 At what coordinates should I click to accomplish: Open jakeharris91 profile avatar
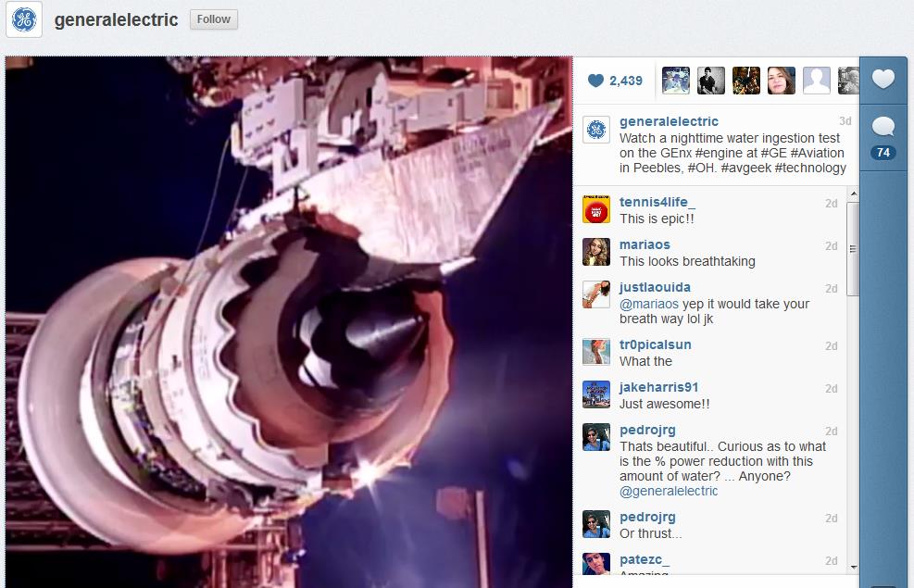596,394
